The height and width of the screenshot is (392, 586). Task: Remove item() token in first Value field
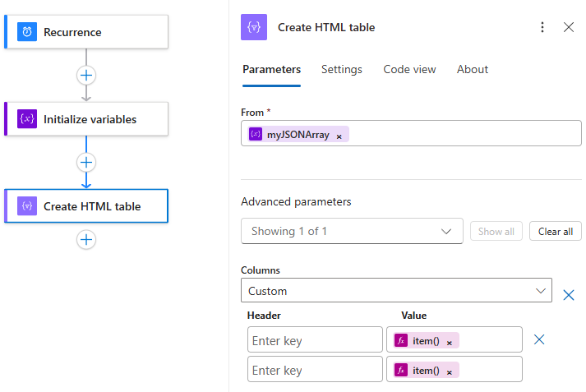click(x=450, y=343)
